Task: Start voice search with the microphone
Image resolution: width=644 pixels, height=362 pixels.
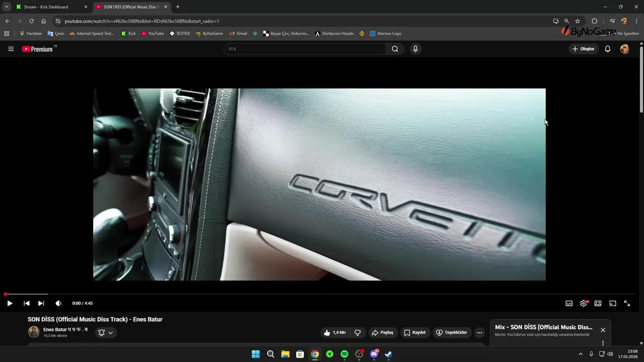Action: [415, 49]
